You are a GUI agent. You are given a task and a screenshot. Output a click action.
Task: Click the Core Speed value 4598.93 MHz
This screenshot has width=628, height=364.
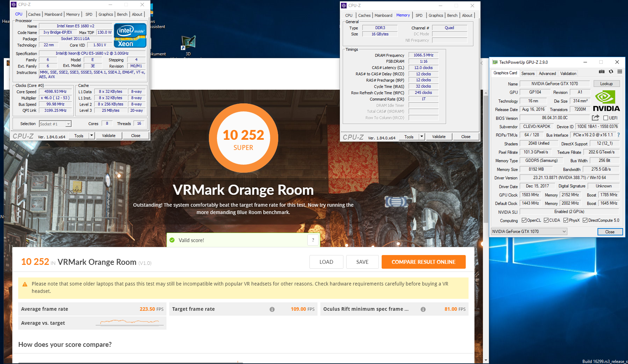tap(55, 91)
